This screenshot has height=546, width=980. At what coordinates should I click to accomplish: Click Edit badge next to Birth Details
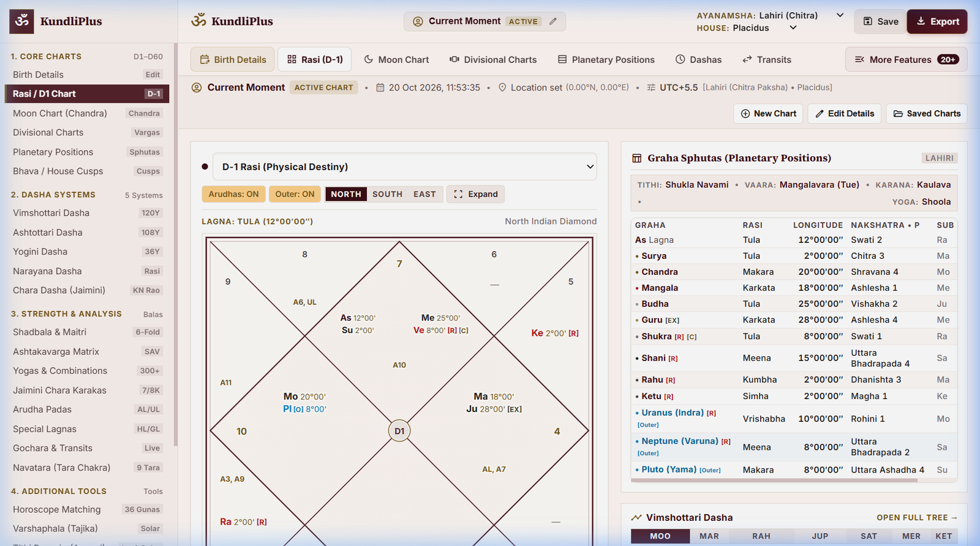click(x=153, y=75)
